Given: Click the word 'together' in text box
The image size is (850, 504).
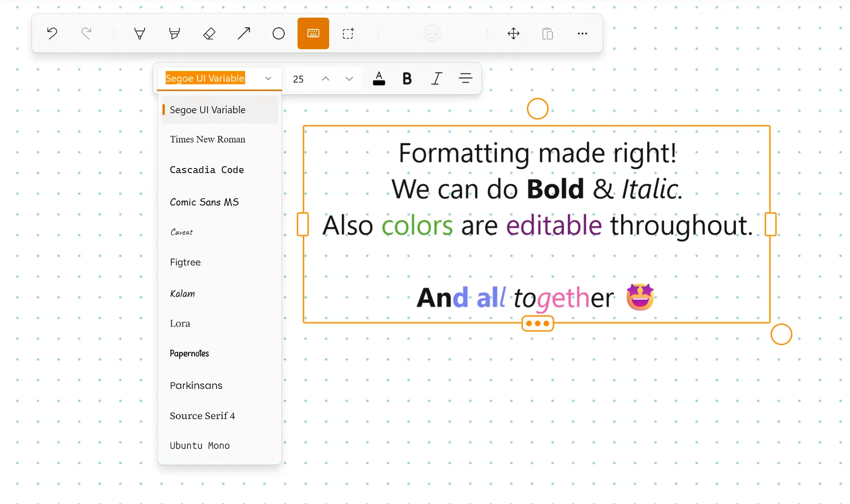Looking at the screenshot, I should tap(564, 298).
